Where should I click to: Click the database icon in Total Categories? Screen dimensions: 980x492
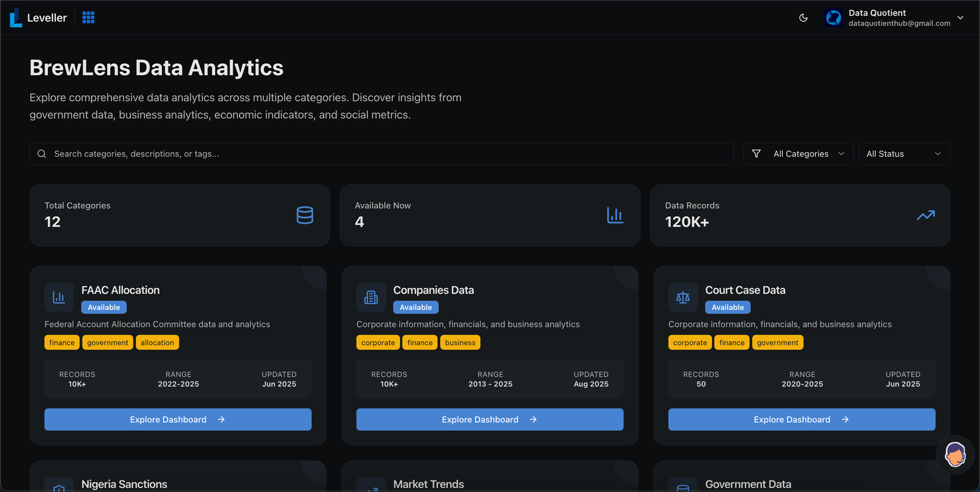pos(304,215)
